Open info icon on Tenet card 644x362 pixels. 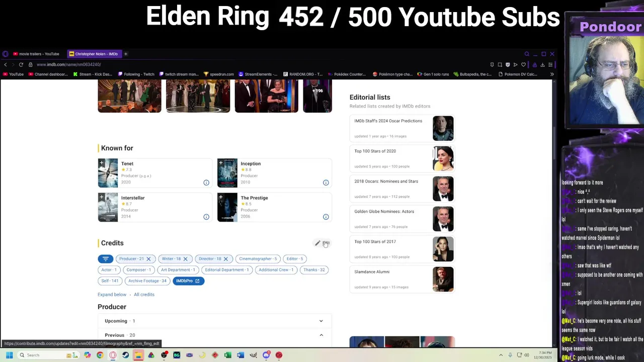206,183
